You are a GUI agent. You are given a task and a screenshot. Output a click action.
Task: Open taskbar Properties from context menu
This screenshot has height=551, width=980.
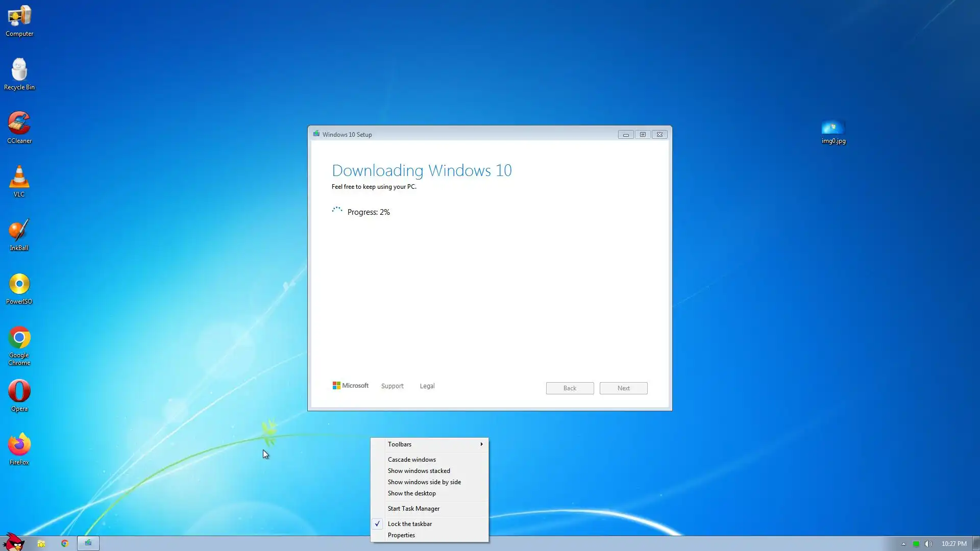(401, 535)
